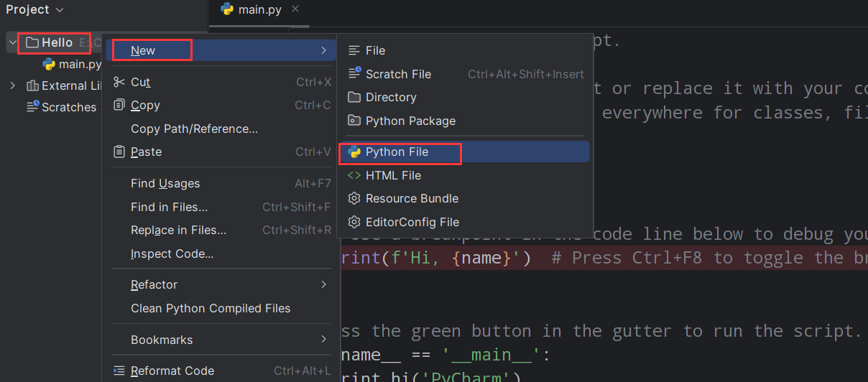Image resolution: width=868 pixels, height=382 pixels.
Task: Open the Project view dropdown
Action: coord(34,9)
